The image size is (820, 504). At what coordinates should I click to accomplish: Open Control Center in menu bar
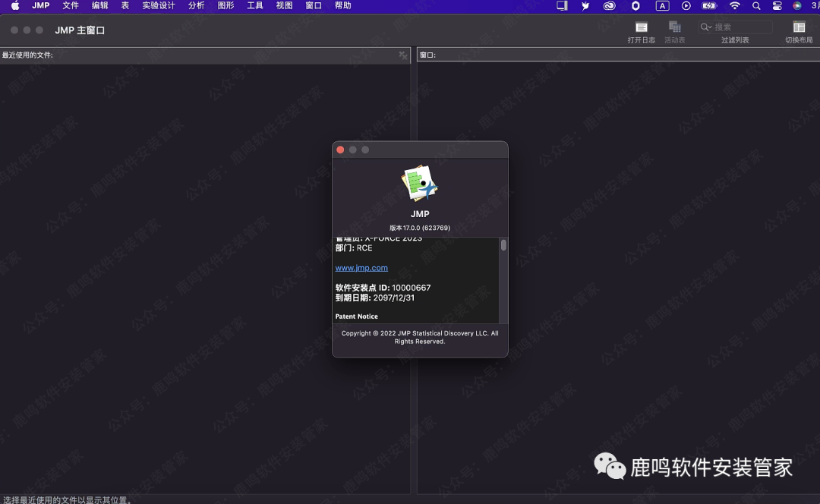point(777,6)
